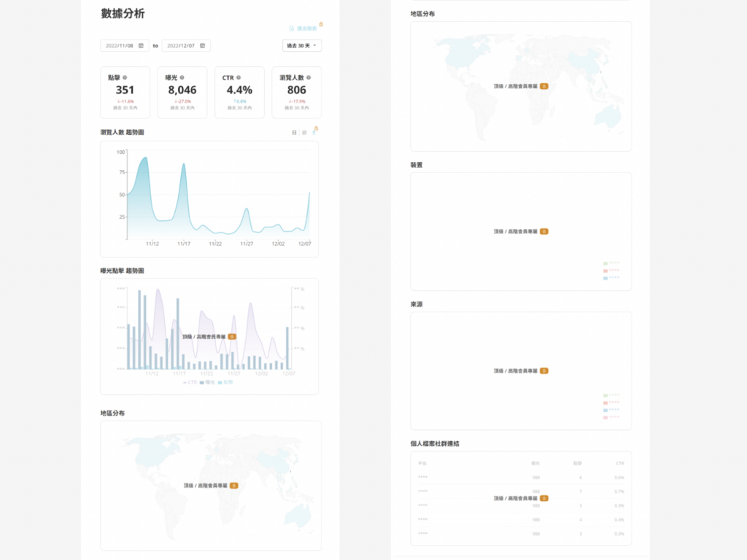
Task: Expand the 過去 30 天 range dropdown
Action: [301, 46]
